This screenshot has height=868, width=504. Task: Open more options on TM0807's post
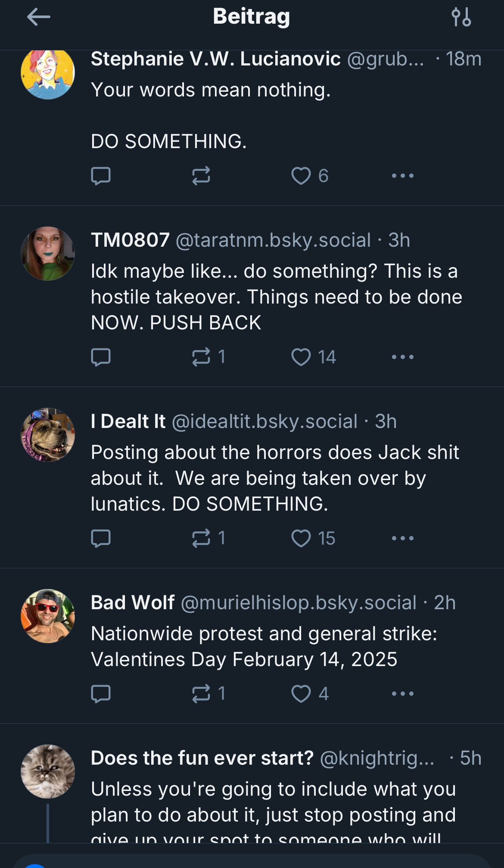click(403, 357)
